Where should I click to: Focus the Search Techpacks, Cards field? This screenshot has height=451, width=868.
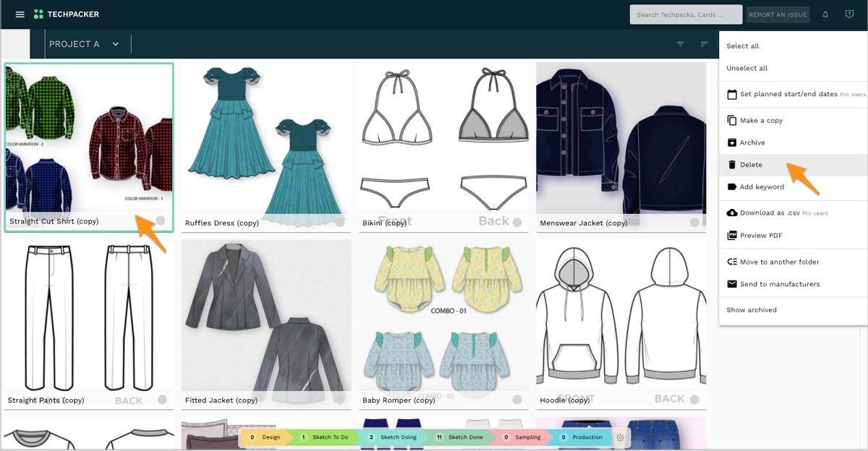(x=686, y=14)
